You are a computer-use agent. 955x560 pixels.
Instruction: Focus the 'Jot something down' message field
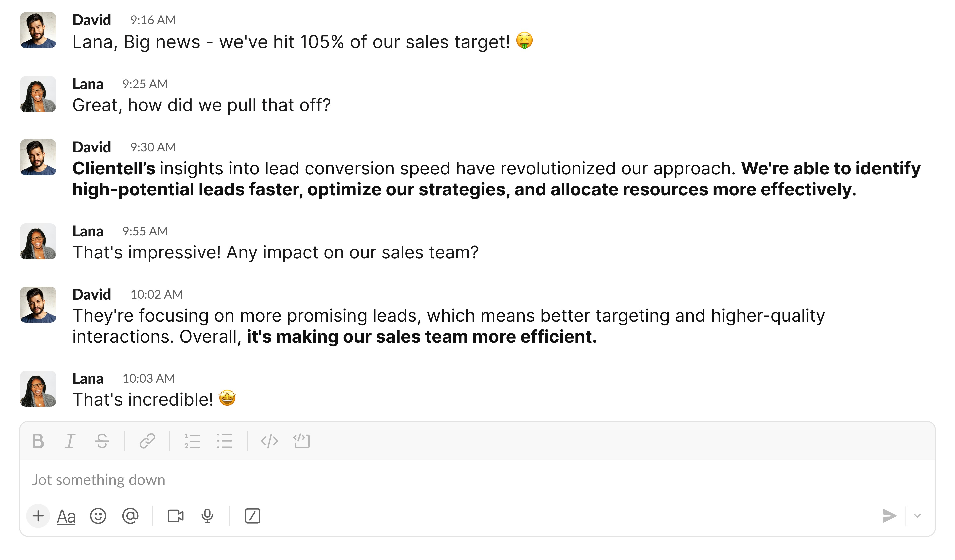pyautogui.click(x=477, y=480)
